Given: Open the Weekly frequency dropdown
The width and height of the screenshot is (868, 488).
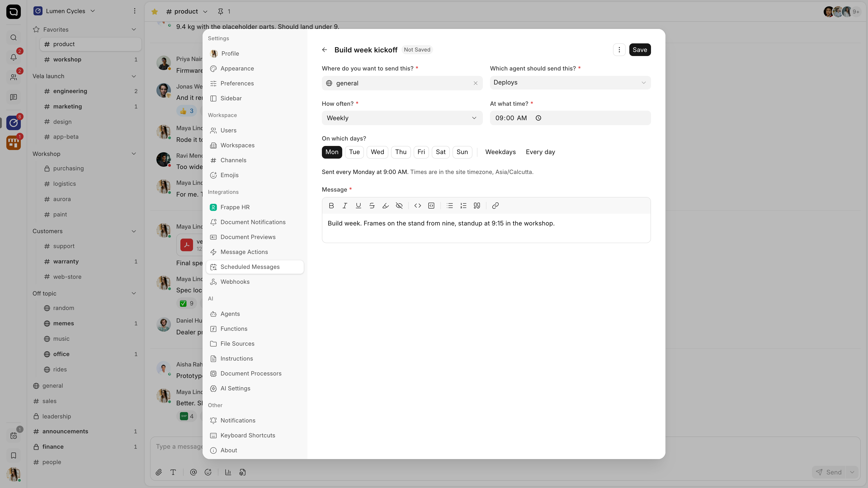Looking at the screenshot, I should [402, 118].
